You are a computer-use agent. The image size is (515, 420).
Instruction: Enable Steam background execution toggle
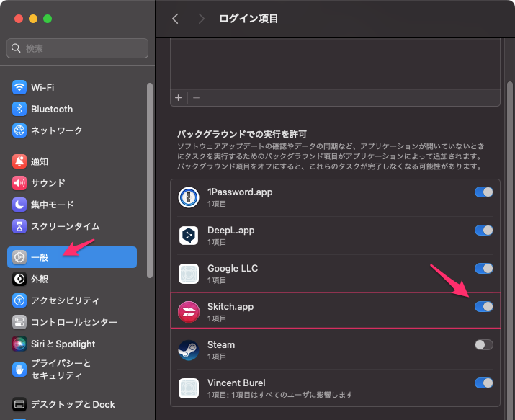[x=484, y=345]
